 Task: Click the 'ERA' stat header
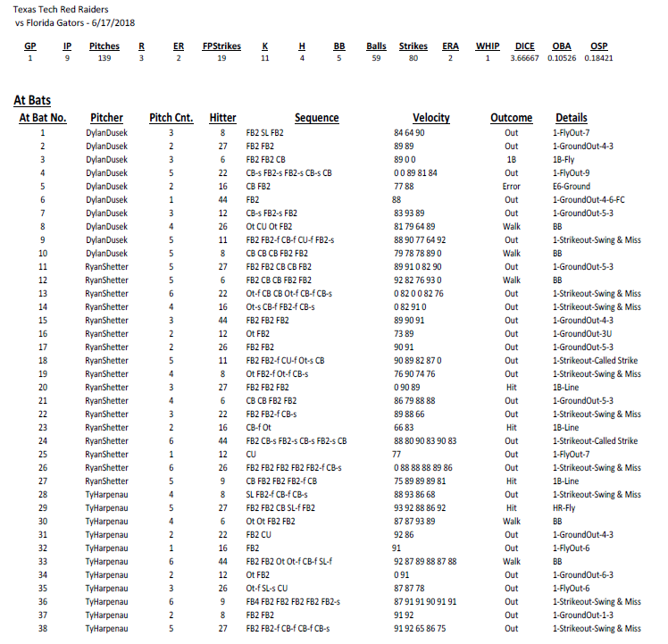coord(450,46)
